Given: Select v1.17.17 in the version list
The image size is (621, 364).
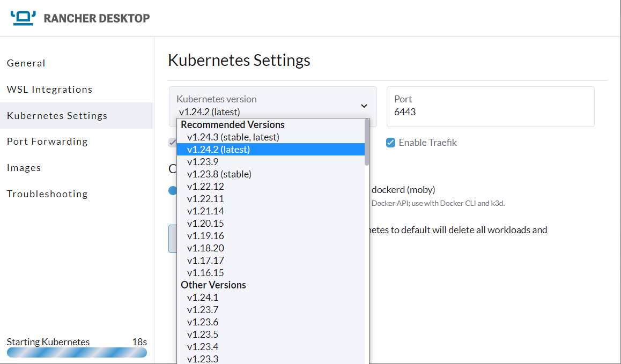Looking at the screenshot, I should (270, 260).
